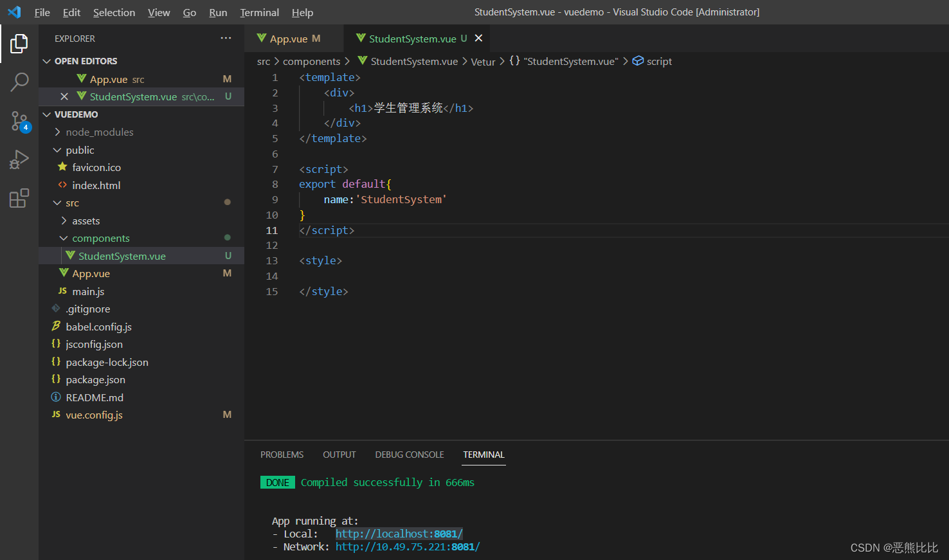
Task: Click the README.md info icon
Action: [56, 397]
